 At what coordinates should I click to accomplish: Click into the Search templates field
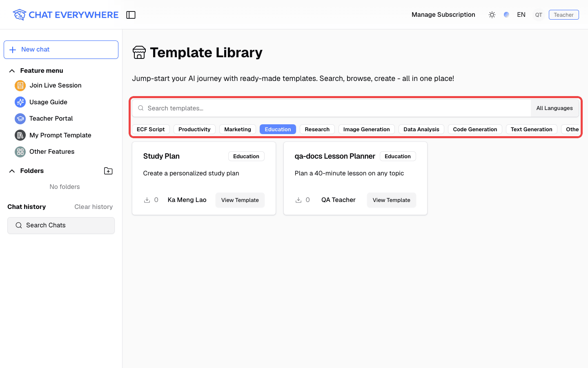pyautogui.click(x=332, y=108)
